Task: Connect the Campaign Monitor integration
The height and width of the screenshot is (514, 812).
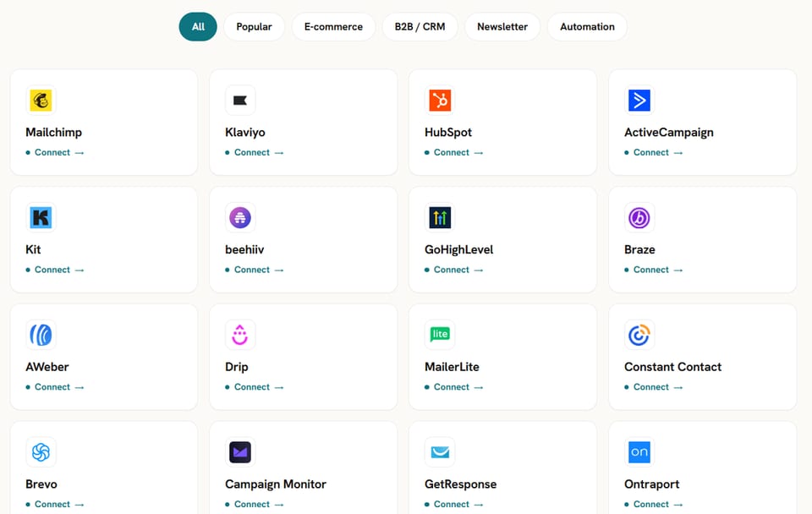Action: [255, 504]
